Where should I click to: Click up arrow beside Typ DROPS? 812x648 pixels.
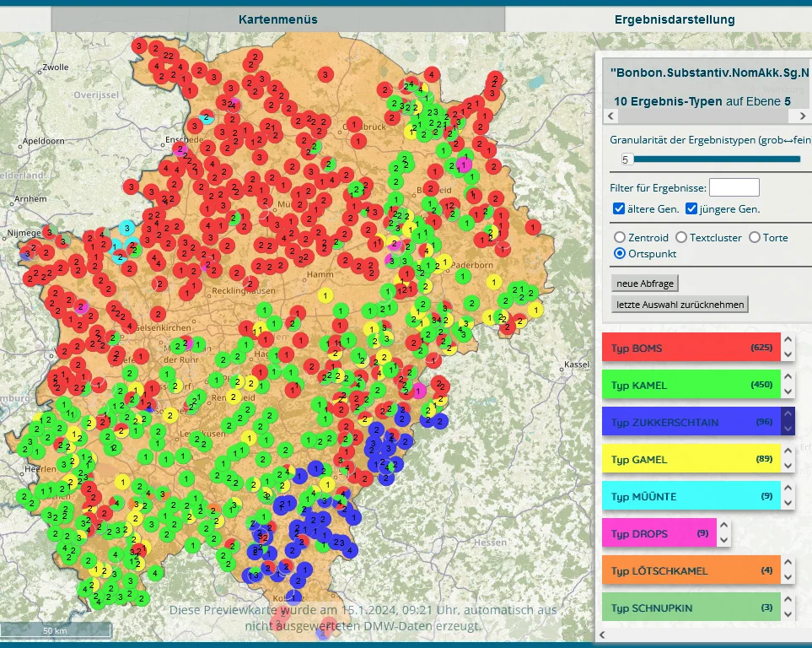click(723, 526)
